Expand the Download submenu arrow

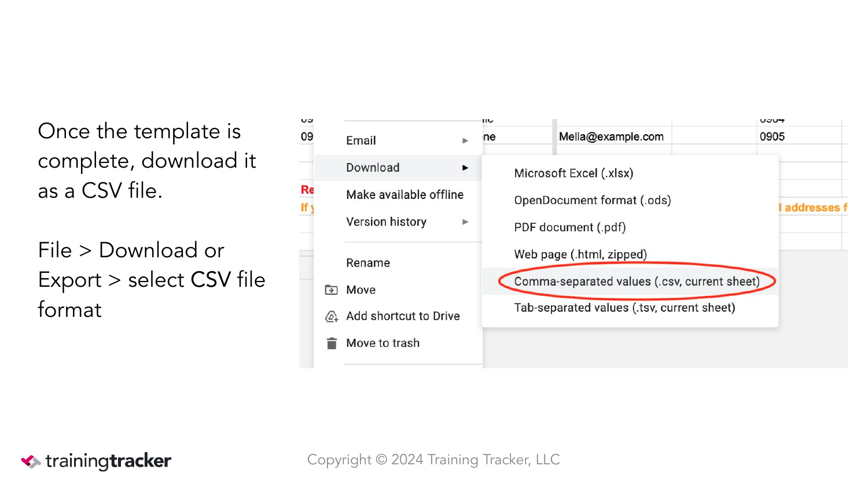(465, 168)
